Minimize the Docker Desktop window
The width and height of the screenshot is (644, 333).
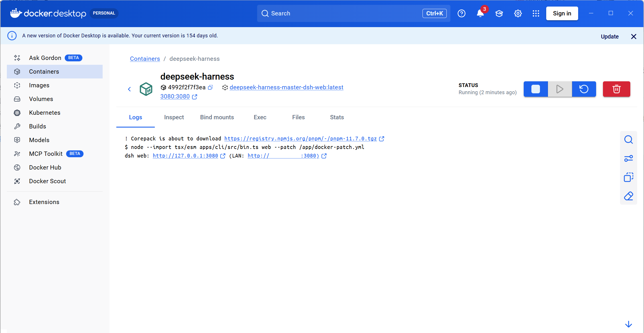[x=591, y=13]
